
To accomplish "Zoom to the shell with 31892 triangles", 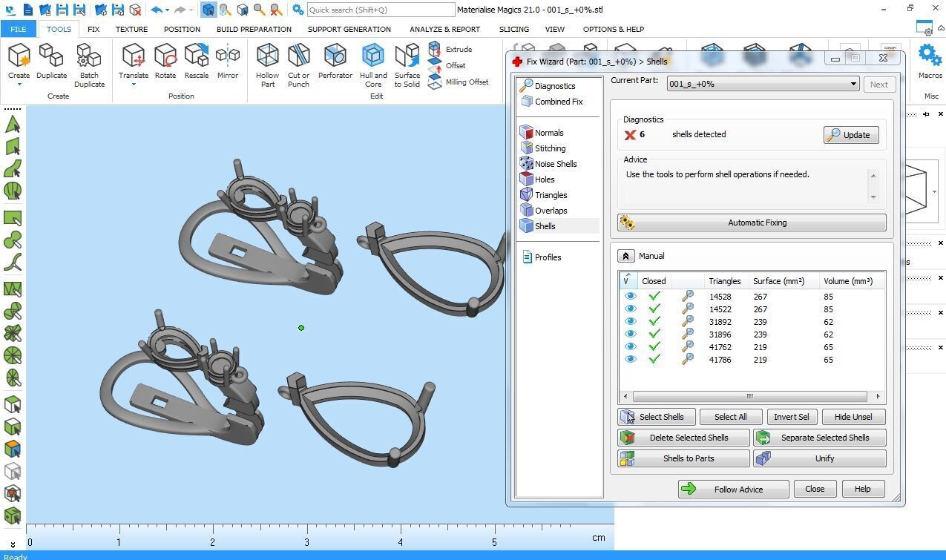I will 688,322.
